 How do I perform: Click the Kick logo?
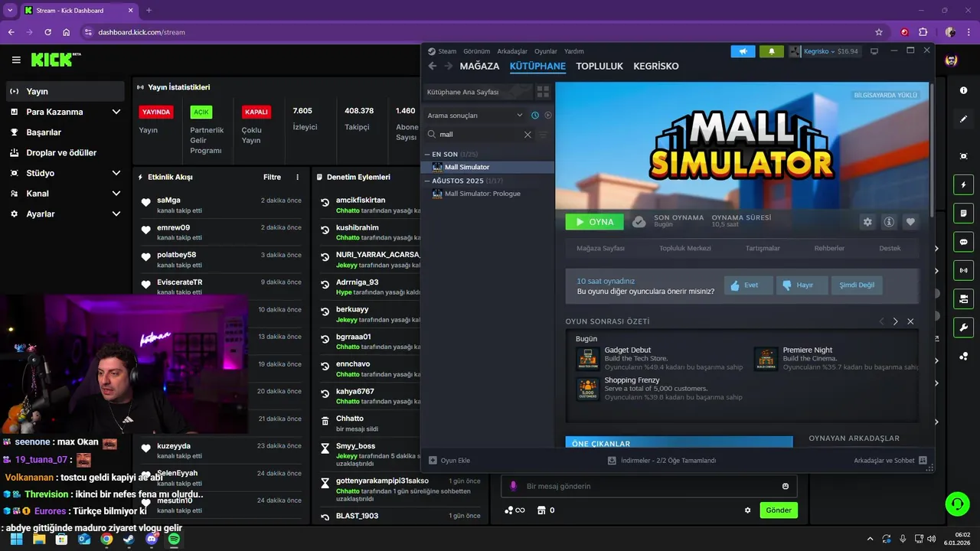(x=56, y=60)
